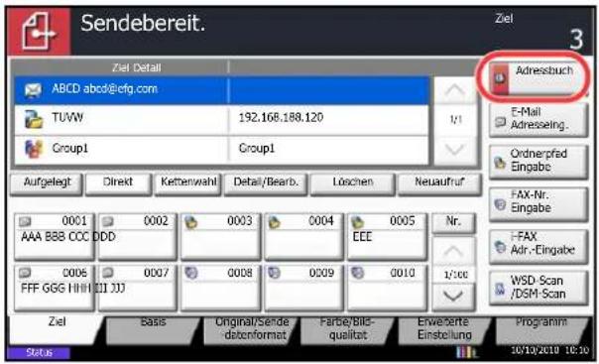This screenshot has width=599, height=364.
Task: Toggle the Direkt button
Action: tap(118, 183)
